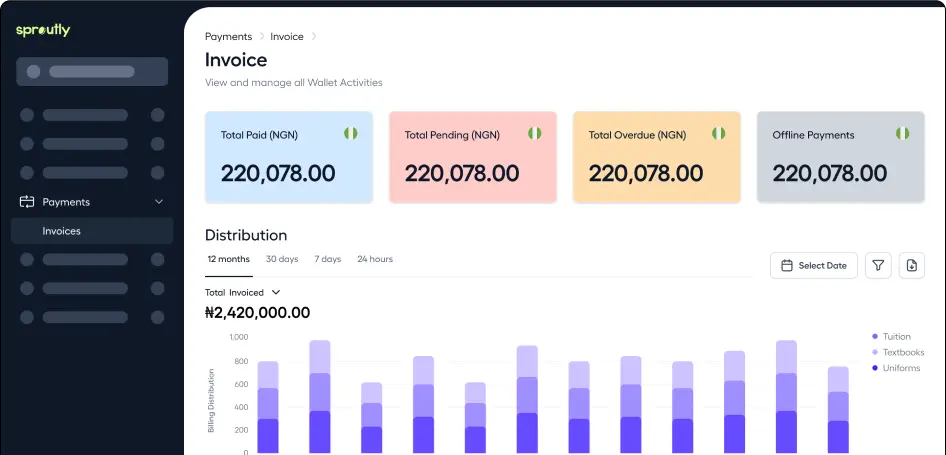Screen dimensions: 946x455
Task: Open the Select Date picker
Action: [813, 265]
